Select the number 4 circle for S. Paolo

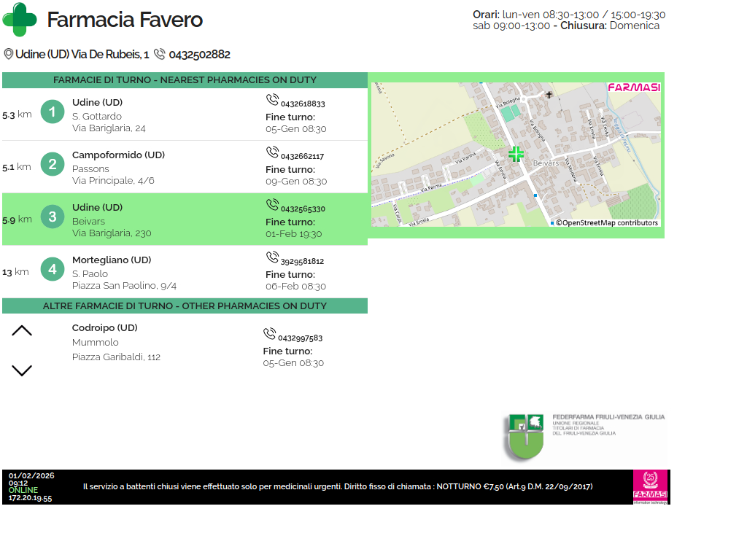(53, 269)
